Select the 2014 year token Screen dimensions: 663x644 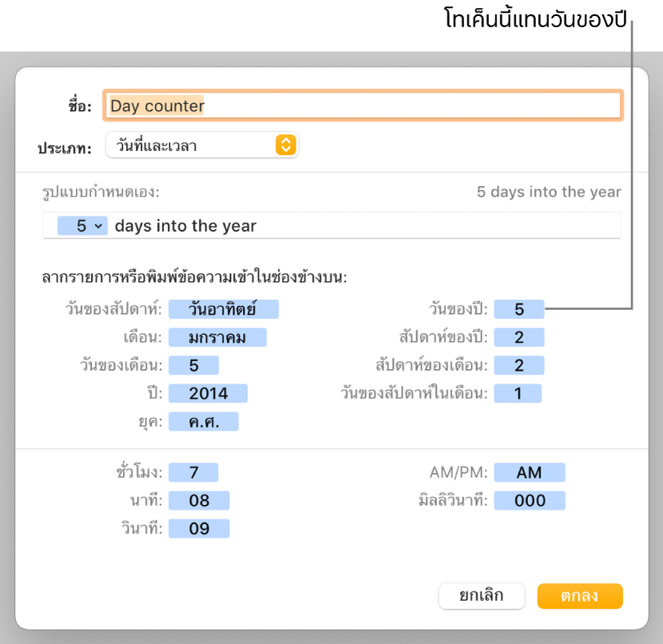coord(208,393)
